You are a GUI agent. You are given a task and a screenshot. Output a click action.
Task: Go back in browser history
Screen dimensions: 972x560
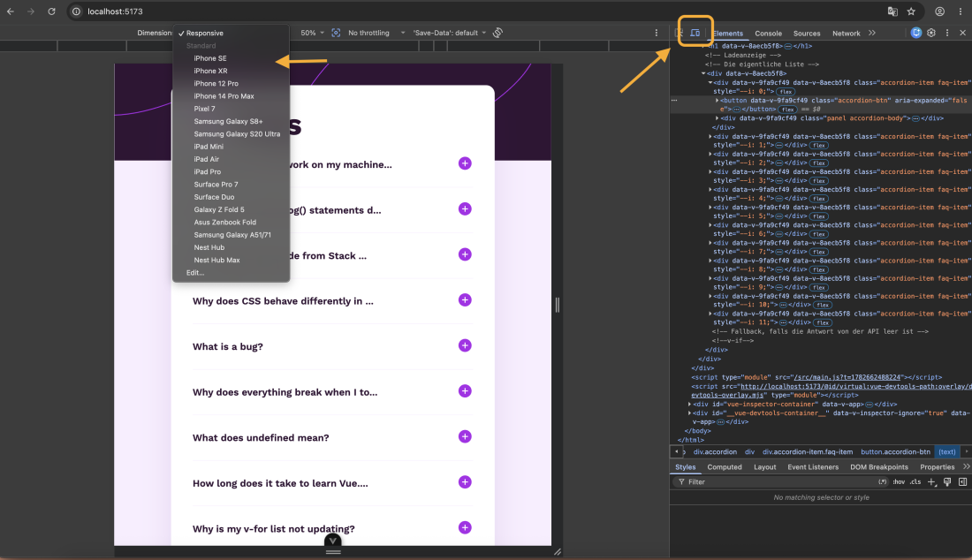[x=11, y=11]
